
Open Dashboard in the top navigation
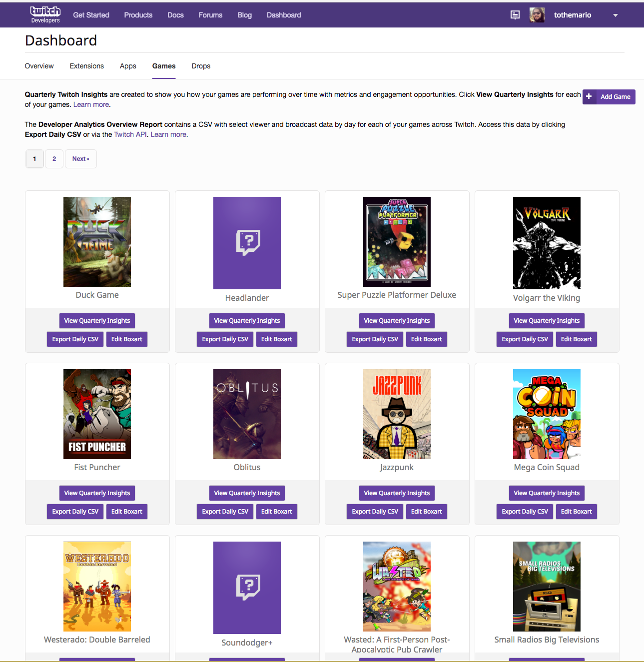click(x=284, y=15)
